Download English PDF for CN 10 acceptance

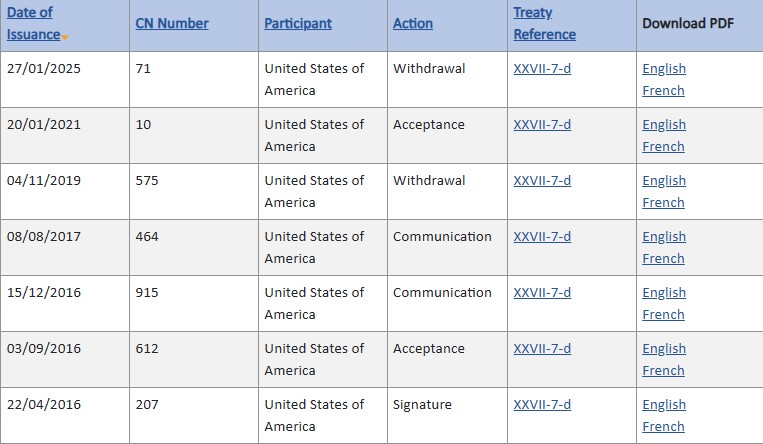tap(664, 125)
